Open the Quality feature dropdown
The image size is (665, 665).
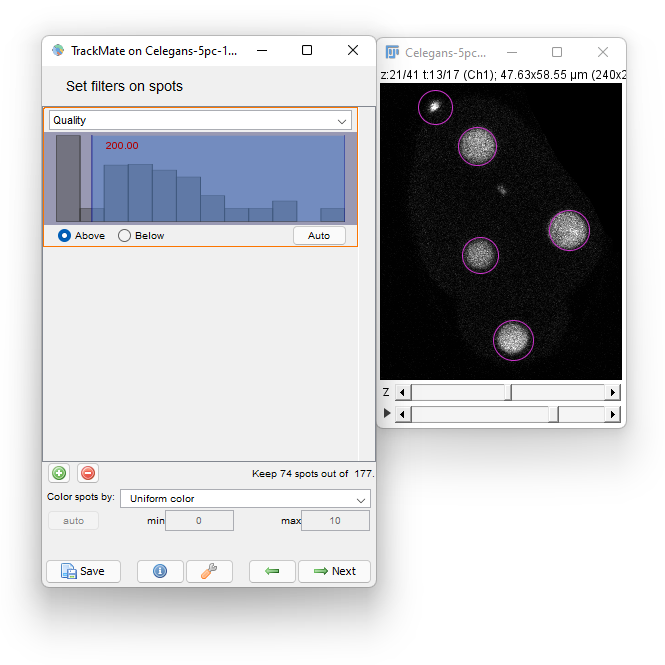(200, 120)
